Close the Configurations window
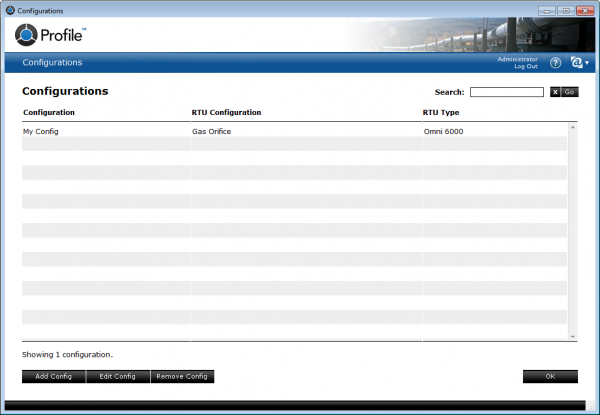600x415 pixels. [585, 11]
